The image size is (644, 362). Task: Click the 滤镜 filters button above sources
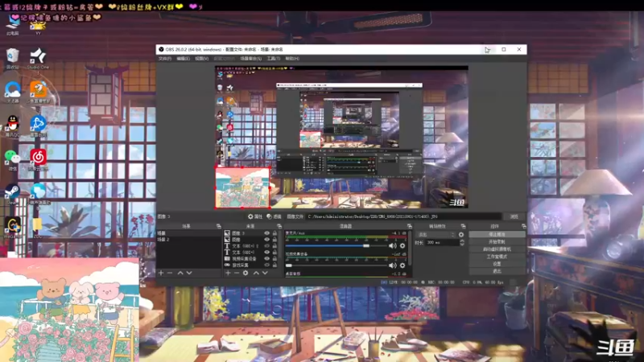point(274,216)
